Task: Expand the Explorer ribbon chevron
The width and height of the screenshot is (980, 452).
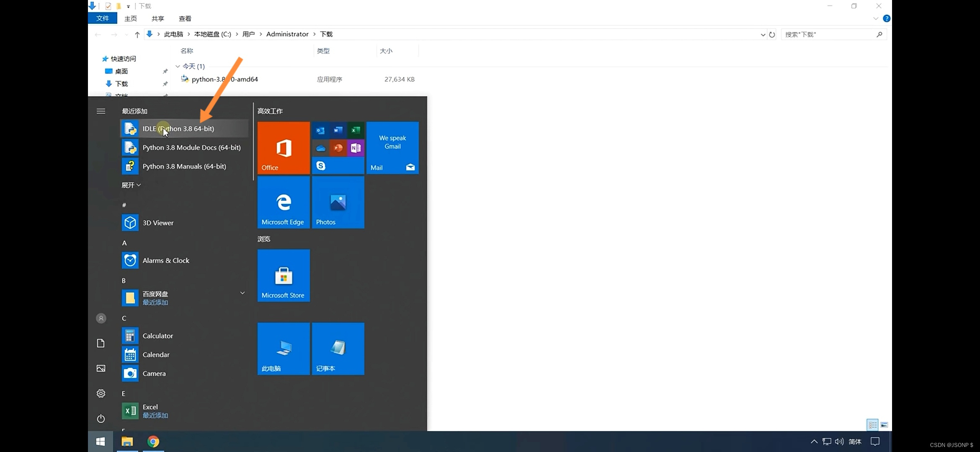Action: (876, 18)
